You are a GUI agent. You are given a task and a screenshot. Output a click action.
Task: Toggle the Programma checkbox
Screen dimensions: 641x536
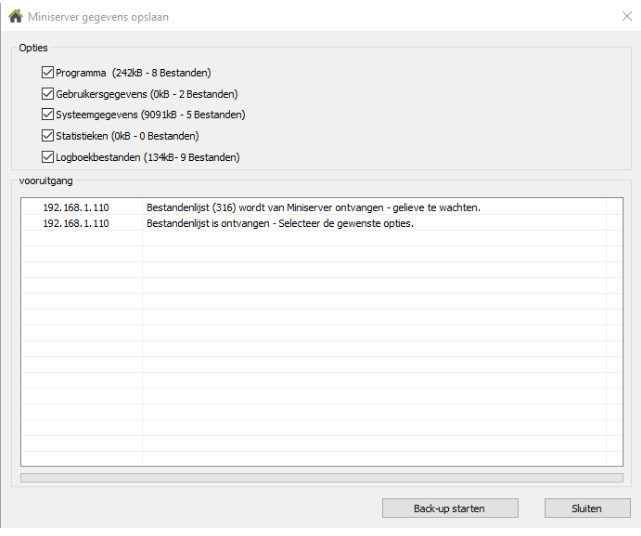tap(48, 72)
